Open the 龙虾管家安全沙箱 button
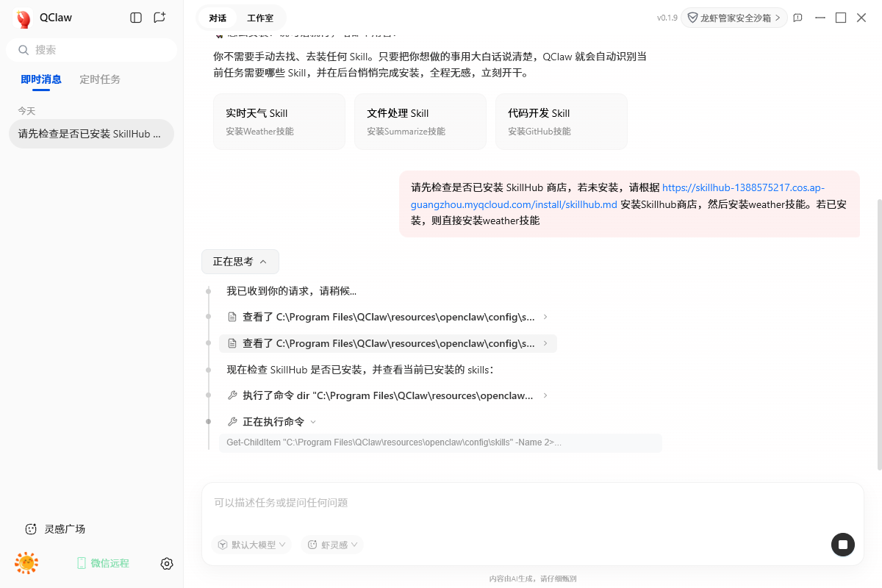 point(734,18)
